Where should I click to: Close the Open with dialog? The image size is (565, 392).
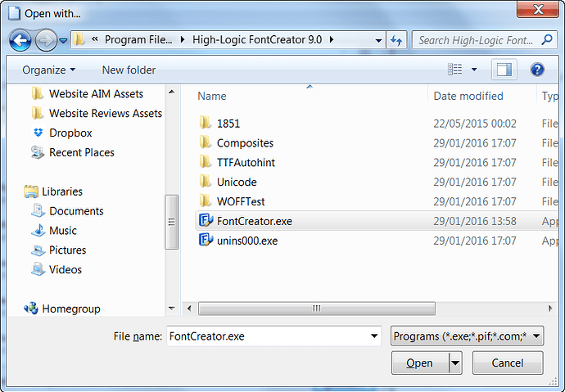[538, 9]
